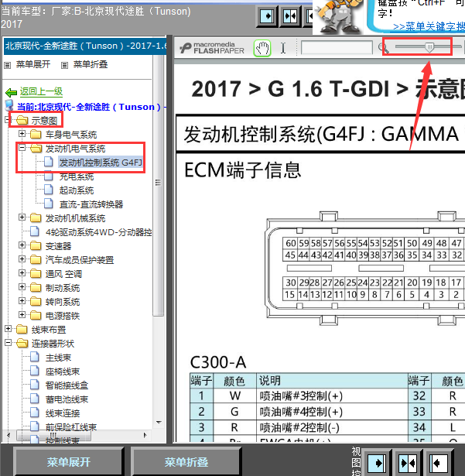Click top toolbar right-arrow view button

(267, 16)
